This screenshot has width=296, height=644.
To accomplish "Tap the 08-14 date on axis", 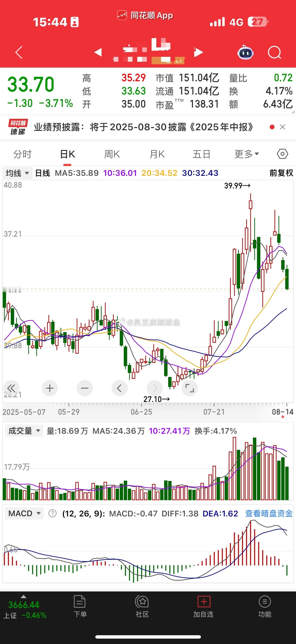I will (x=283, y=412).
